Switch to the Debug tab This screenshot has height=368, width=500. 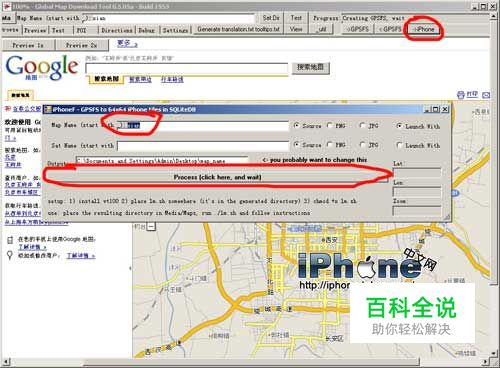tap(147, 30)
